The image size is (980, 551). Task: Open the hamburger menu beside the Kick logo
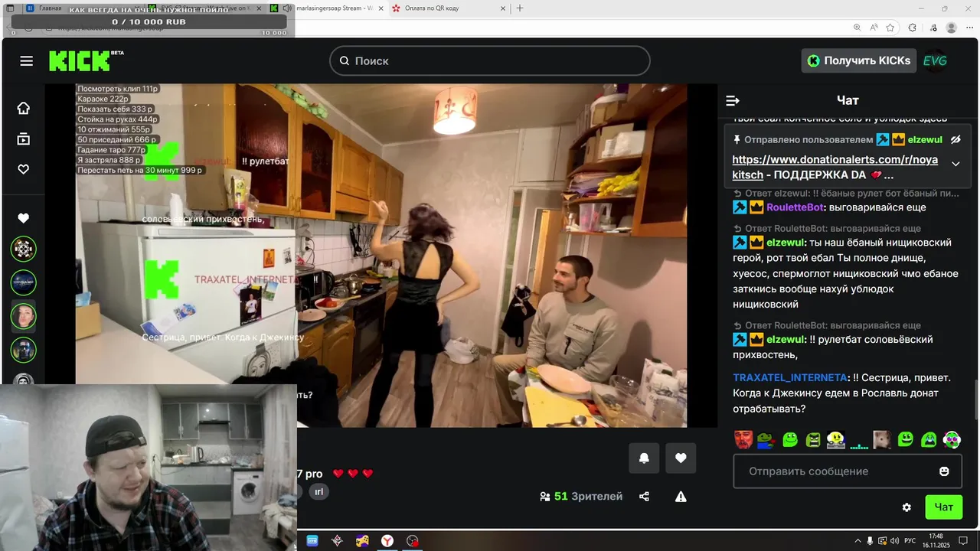(27, 61)
